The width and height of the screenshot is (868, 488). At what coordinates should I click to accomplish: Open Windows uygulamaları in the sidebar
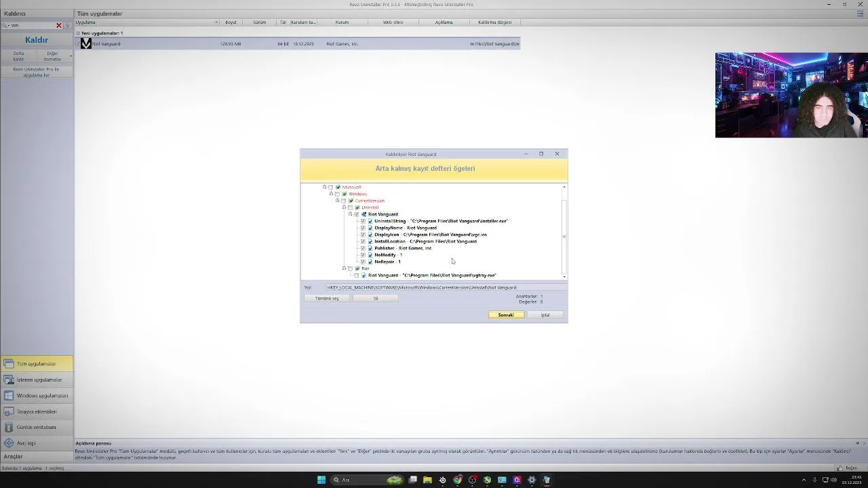click(x=37, y=396)
